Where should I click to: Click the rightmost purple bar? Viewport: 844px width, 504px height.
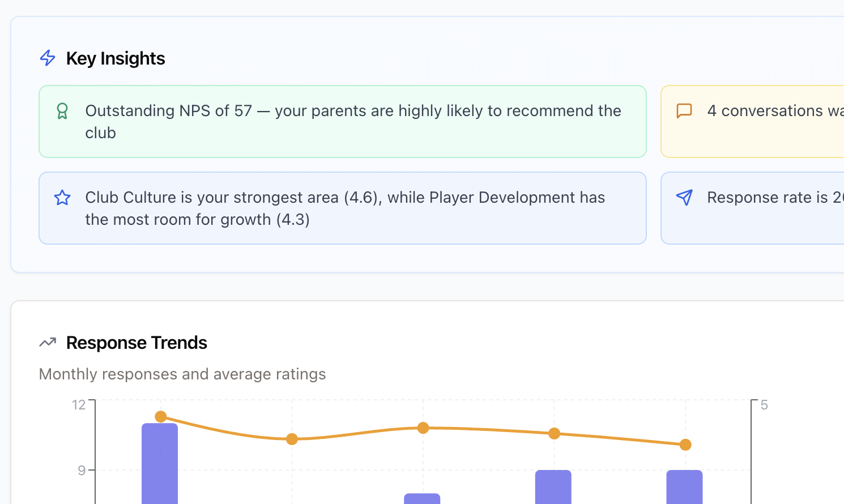(685, 486)
